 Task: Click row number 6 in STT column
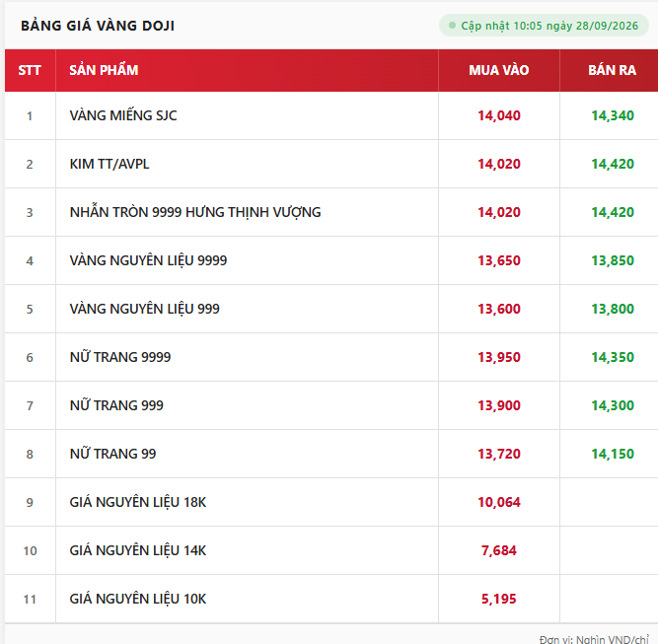tap(30, 357)
